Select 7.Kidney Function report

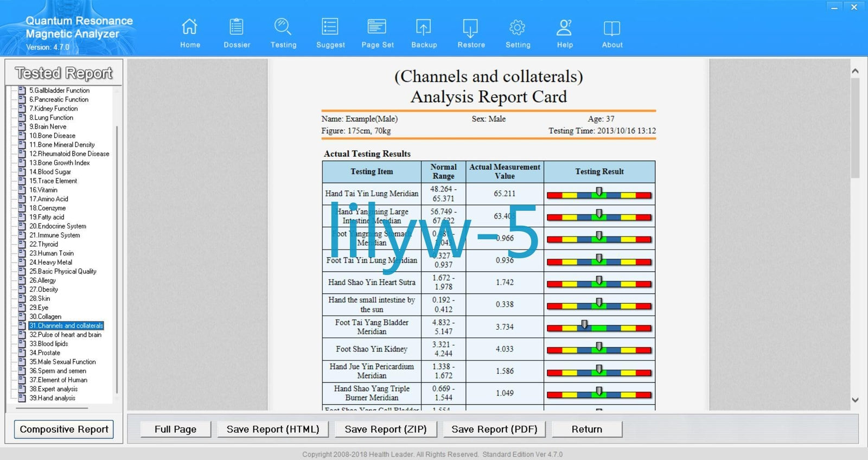(53, 108)
